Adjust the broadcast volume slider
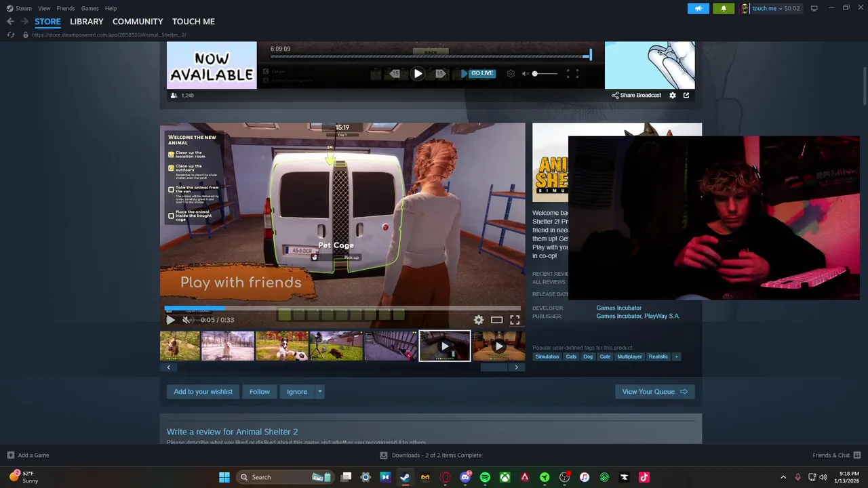 546,73
